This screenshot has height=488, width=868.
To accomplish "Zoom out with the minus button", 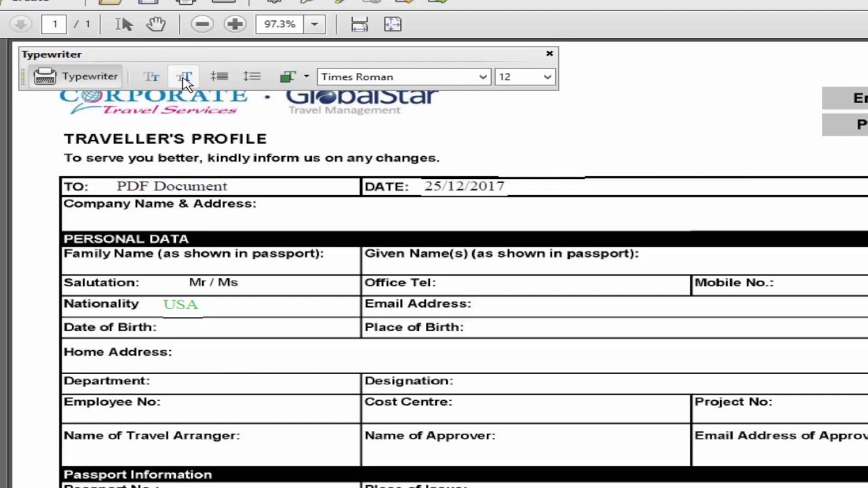I will pos(201,24).
